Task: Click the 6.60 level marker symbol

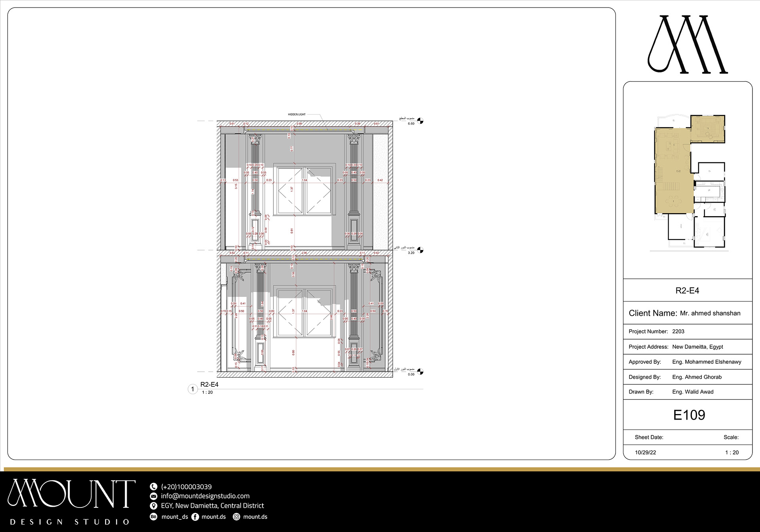Action: (x=420, y=121)
